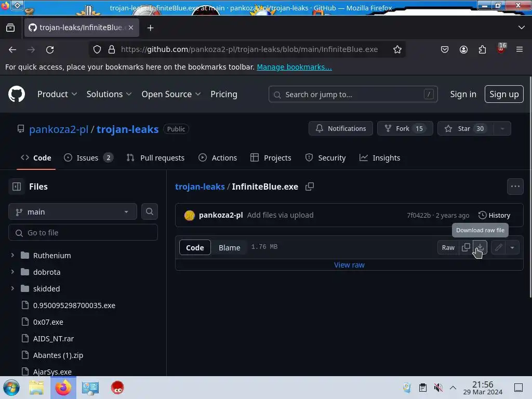Open AIDS_NT.rar in file tree
Screen dimensions: 532x399
54,339
